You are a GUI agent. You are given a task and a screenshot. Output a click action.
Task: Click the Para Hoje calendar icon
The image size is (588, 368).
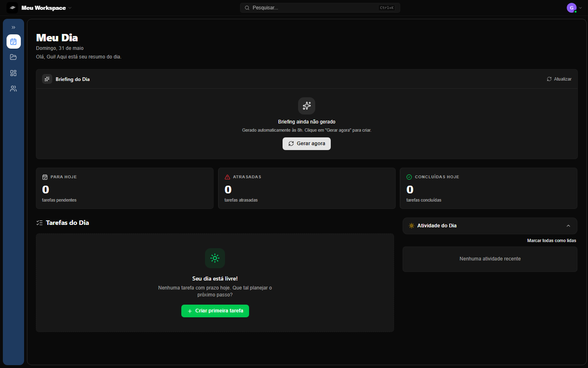[45, 177]
